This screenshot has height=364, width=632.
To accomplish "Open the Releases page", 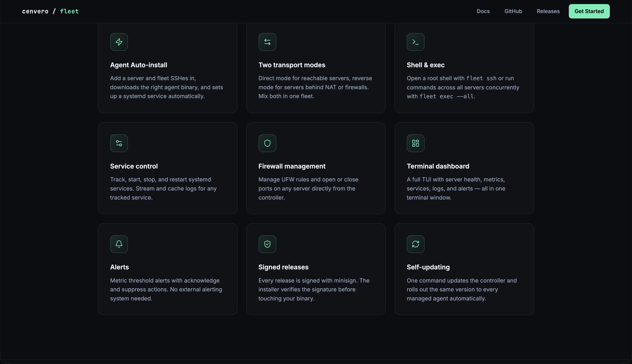I will point(548,11).
